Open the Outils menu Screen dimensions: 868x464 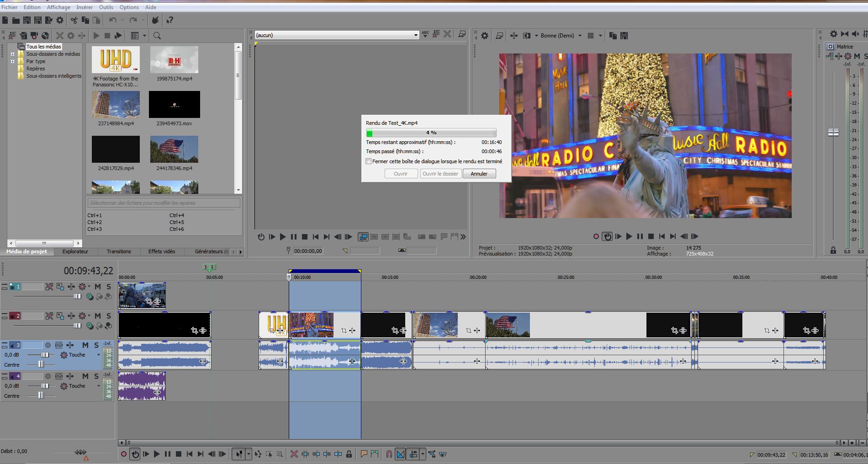(106, 7)
